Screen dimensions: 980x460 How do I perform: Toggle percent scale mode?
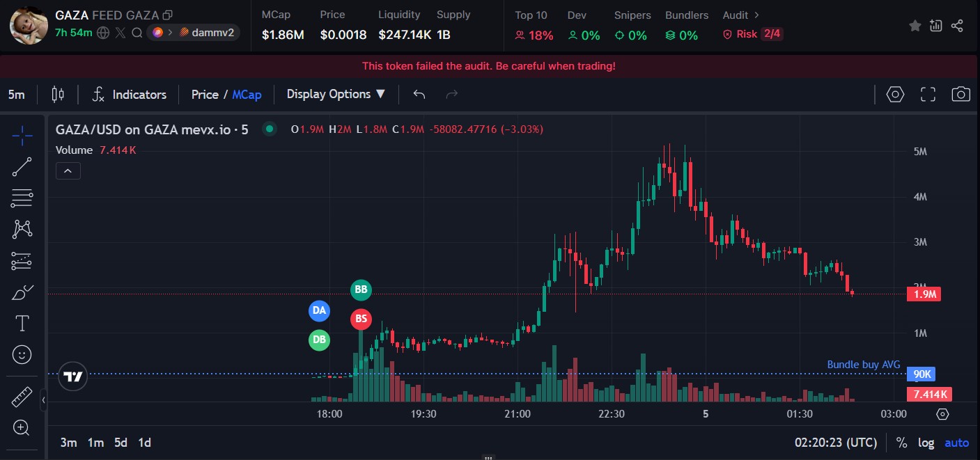point(901,443)
